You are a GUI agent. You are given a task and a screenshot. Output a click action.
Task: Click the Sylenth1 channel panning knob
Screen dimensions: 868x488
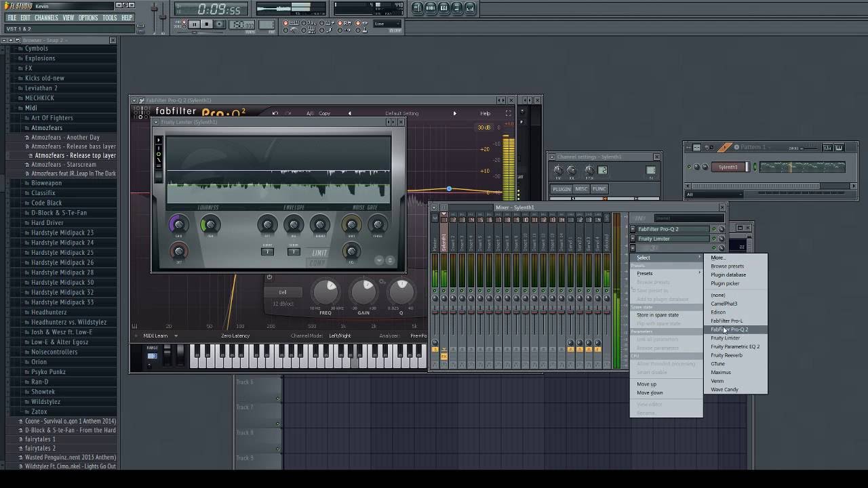tap(696, 167)
